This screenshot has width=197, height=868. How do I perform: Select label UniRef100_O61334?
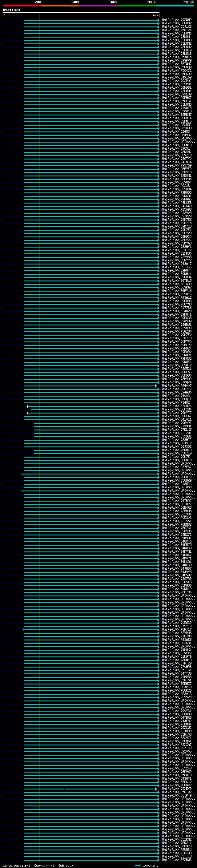click(x=177, y=515)
